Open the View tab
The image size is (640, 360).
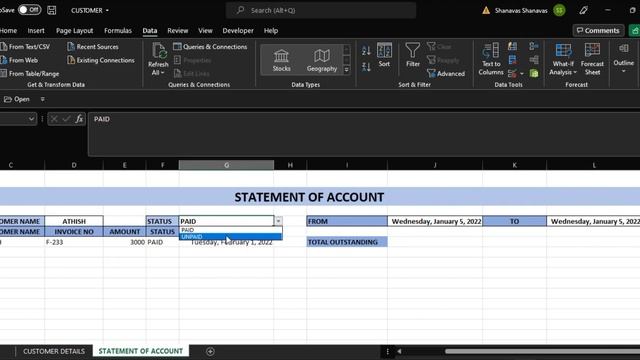(x=205, y=31)
